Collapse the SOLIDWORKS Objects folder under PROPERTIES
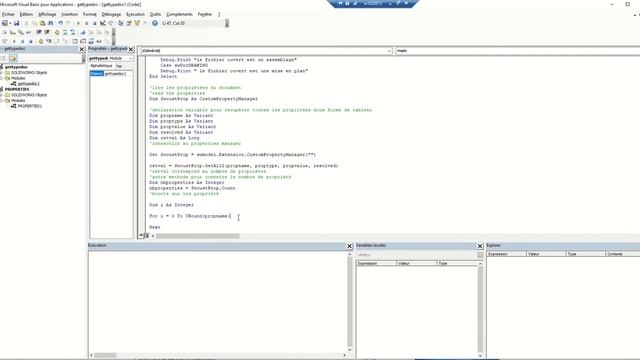The width and height of the screenshot is (640, 360). (2, 95)
